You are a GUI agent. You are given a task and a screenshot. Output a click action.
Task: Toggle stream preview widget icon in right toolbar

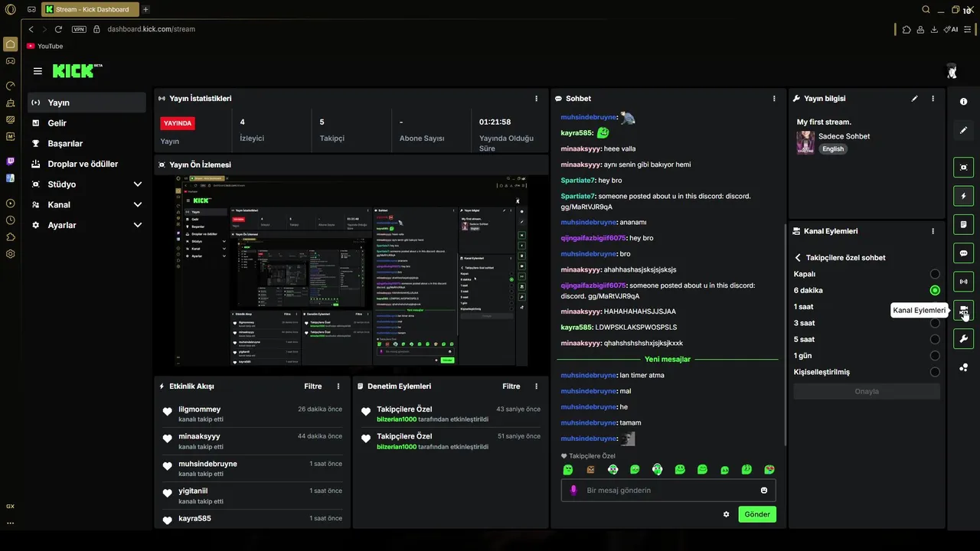point(963,168)
